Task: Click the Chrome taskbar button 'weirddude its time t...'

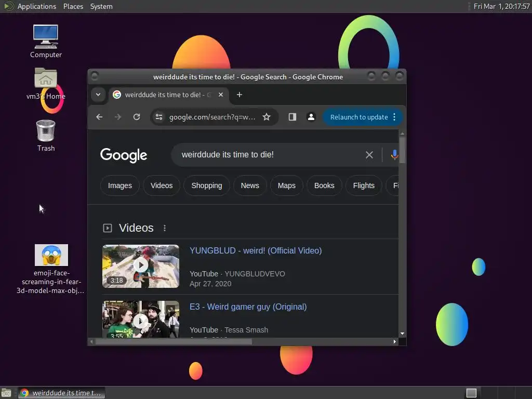Action: pos(61,393)
